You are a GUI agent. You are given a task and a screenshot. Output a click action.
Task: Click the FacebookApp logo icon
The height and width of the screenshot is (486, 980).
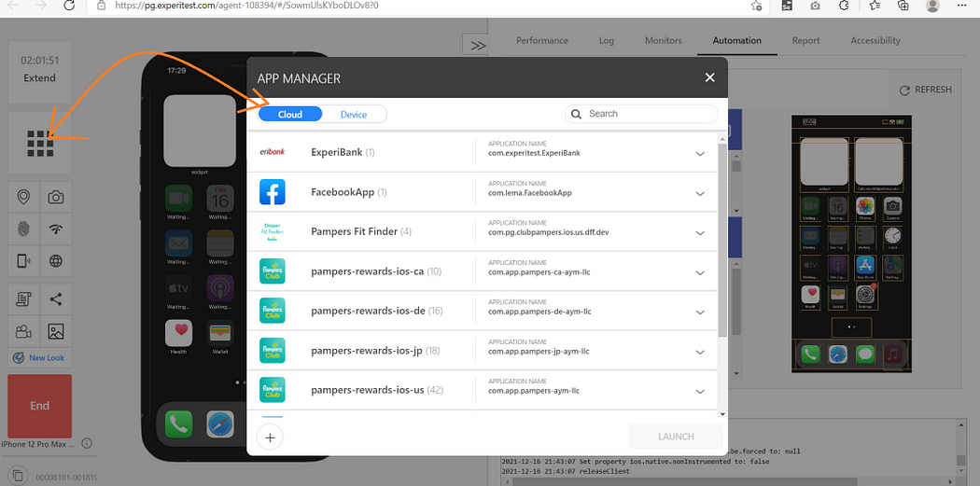point(273,192)
